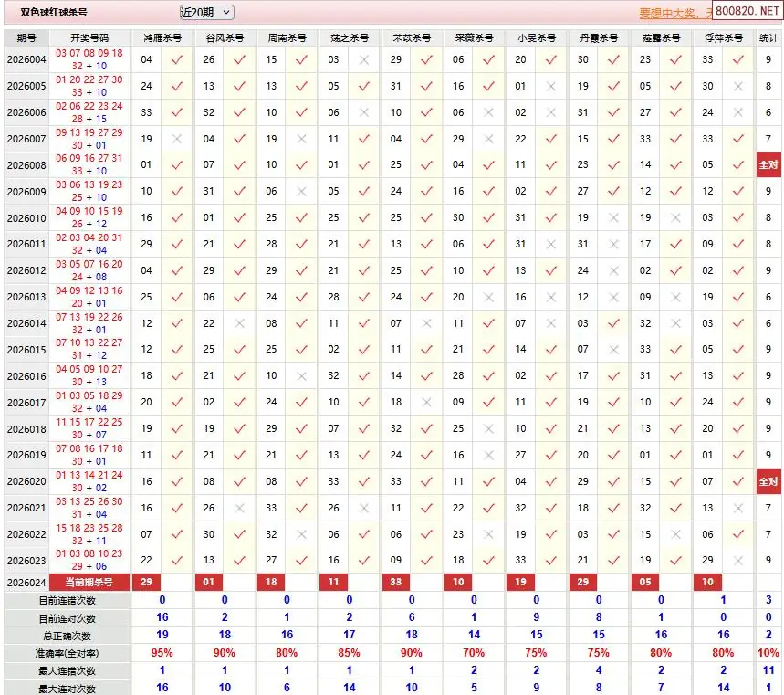This screenshot has height=695, width=784.
Task: Click the period number 2026012
Action: click(26, 270)
